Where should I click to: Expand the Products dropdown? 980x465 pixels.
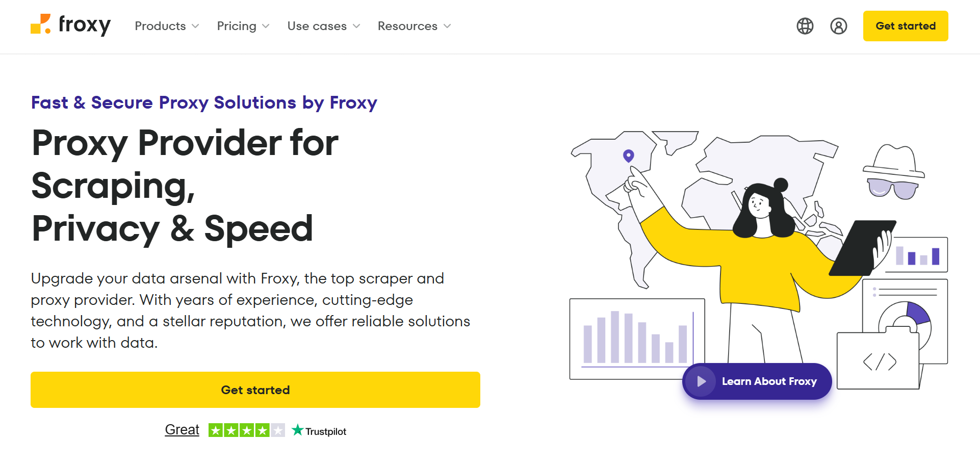166,26
